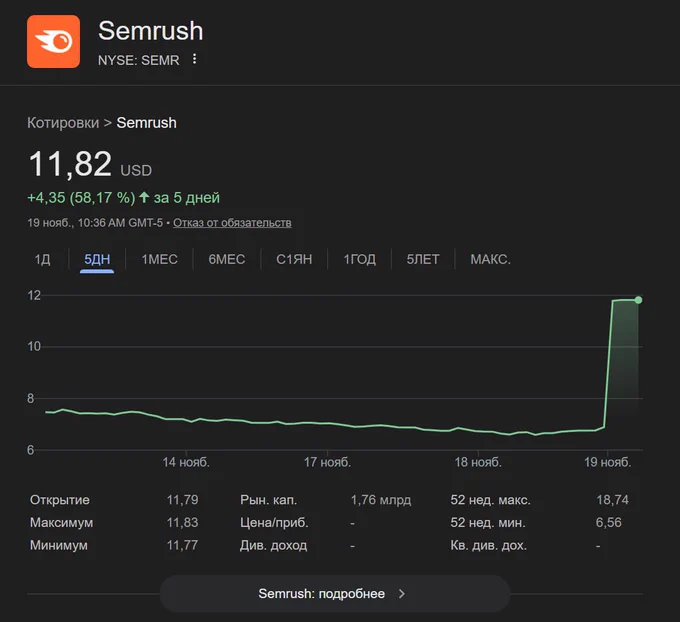Click the chevron arrow in the Semrush: подробнее button

tap(402, 593)
